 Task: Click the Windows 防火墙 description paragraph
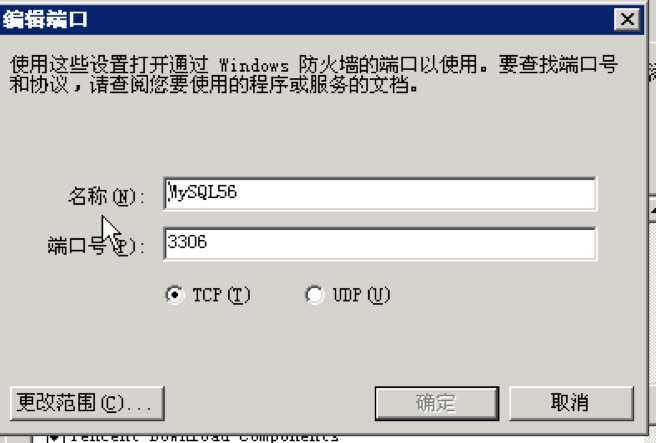click(314, 74)
